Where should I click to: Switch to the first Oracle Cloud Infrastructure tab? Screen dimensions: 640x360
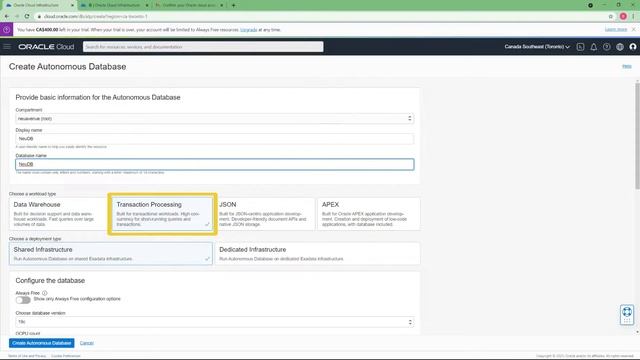coord(39,5)
